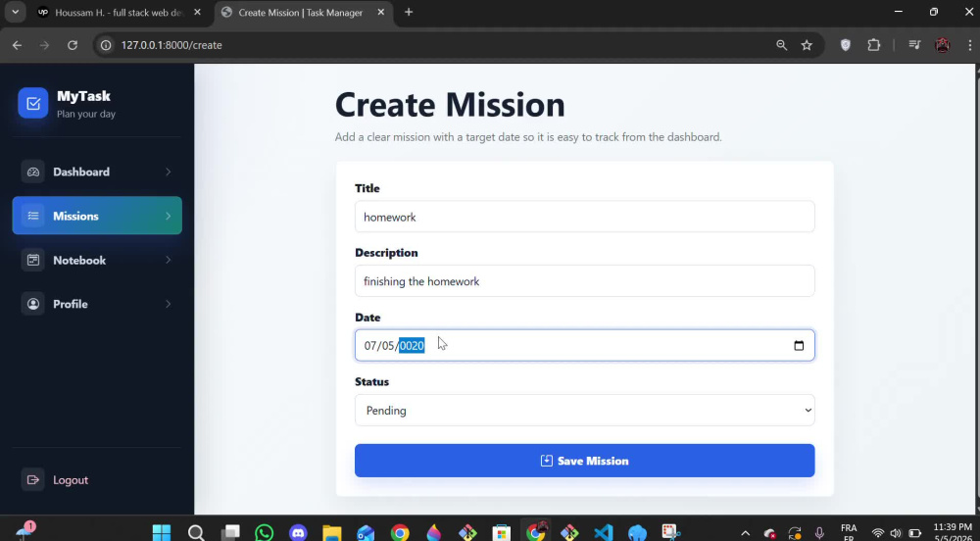Open Microsoft Store from taskbar
The image size is (980, 541).
pos(501,532)
